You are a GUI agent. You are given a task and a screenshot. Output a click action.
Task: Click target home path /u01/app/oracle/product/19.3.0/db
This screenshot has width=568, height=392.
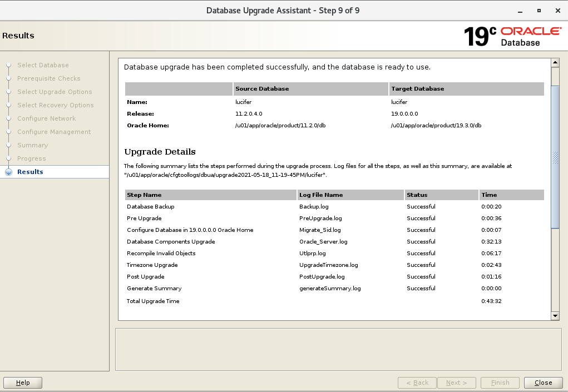[x=436, y=126]
